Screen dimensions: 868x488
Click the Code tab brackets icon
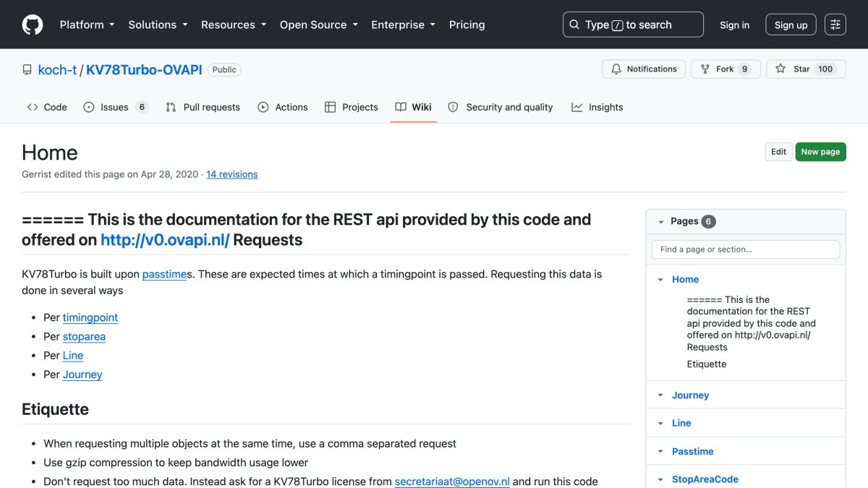33,107
